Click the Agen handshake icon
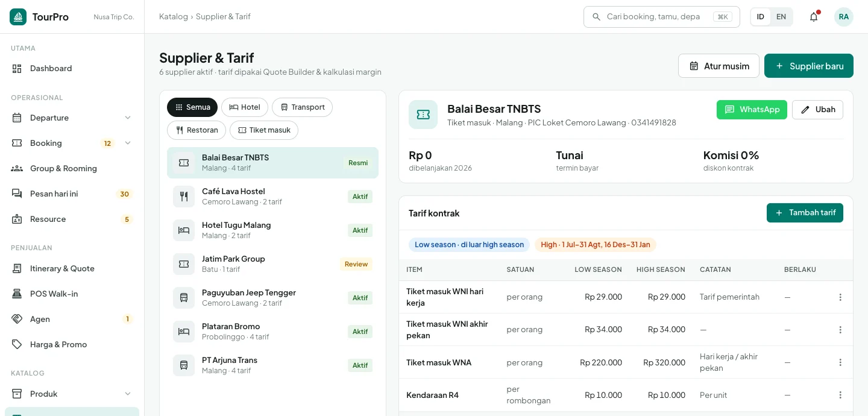Screen dimensions: 868x416 pyautogui.click(x=17, y=320)
